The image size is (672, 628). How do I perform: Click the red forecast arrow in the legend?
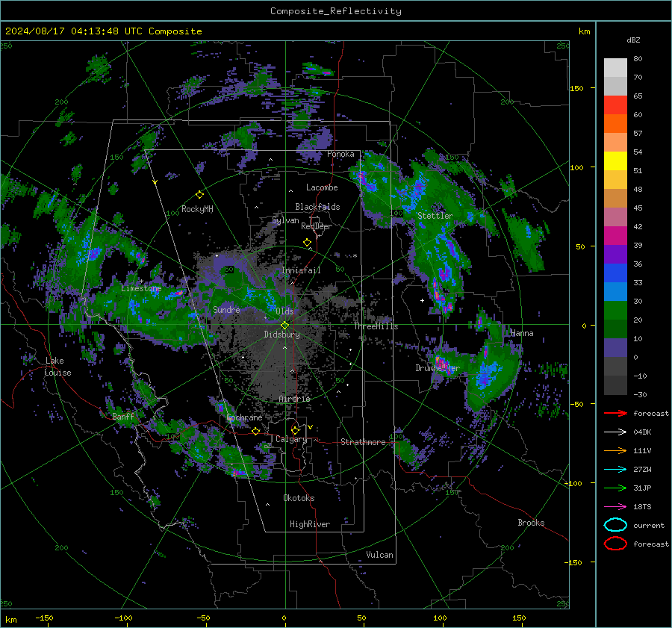pyautogui.click(x=615, y=413)
